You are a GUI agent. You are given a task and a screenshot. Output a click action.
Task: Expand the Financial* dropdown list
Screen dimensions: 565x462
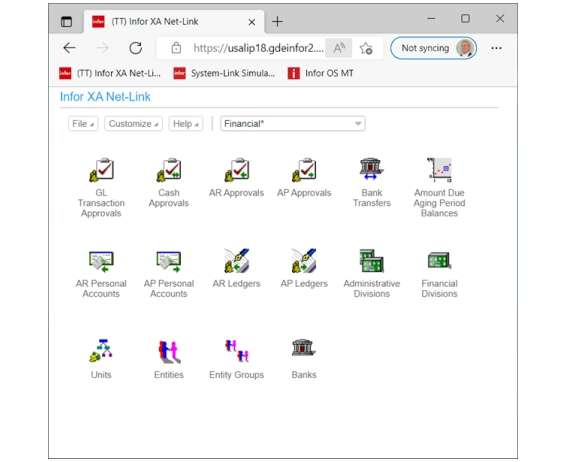(293, 124)
